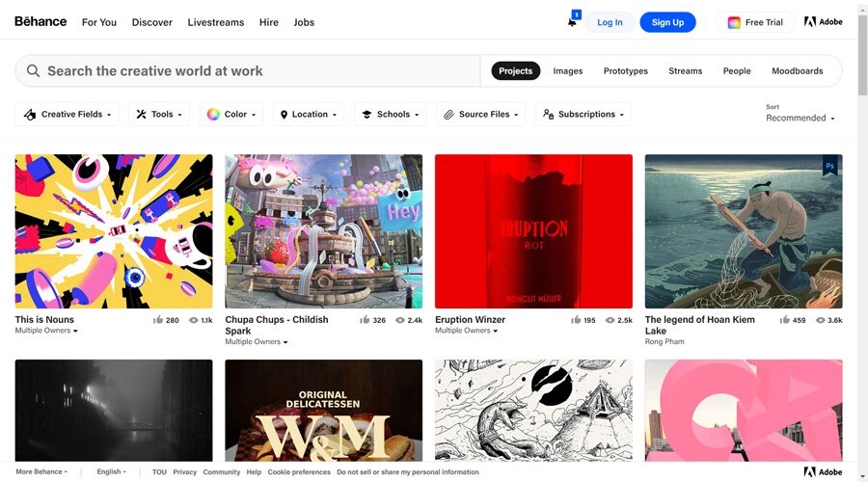Viewport: 868px width, 482px height.
Task: Open the Schools filter dropdown
Action: click(x=390, y=114)
